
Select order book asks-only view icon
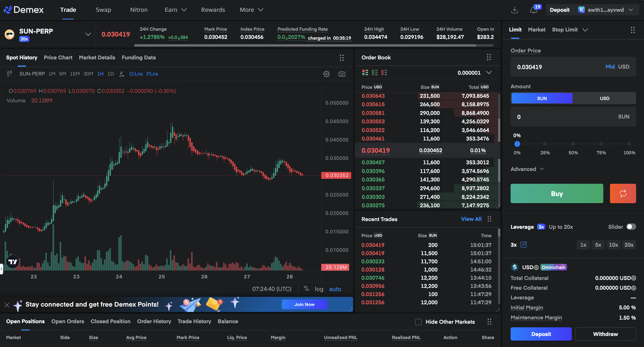pos(384,73)
